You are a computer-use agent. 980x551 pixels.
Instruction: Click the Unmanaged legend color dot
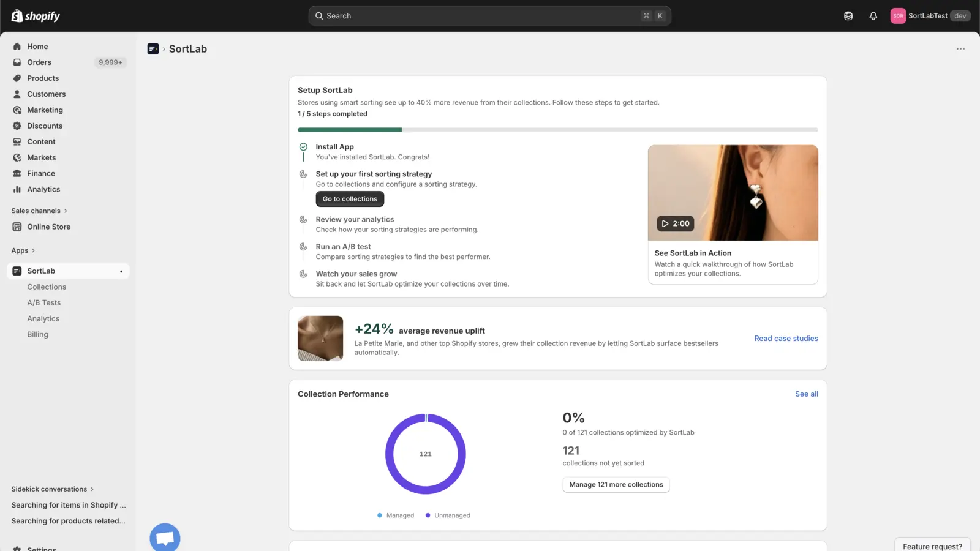[428, 515]
